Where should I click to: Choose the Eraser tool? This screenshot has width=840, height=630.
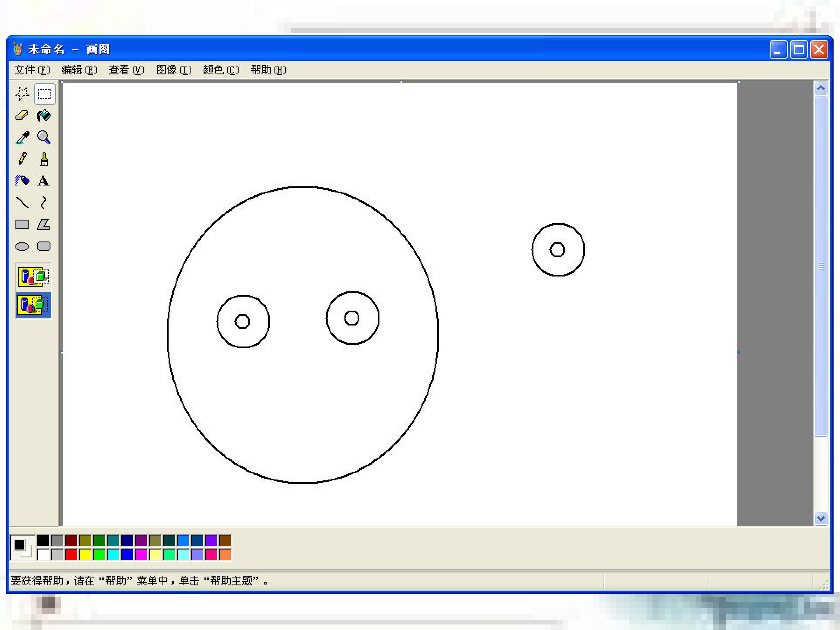[x=22, y=116]
